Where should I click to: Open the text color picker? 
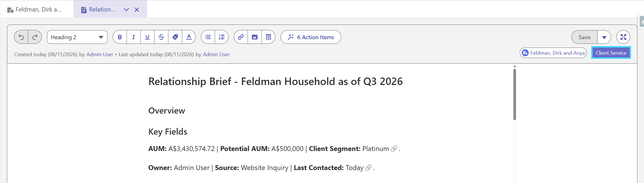(189, 37)
